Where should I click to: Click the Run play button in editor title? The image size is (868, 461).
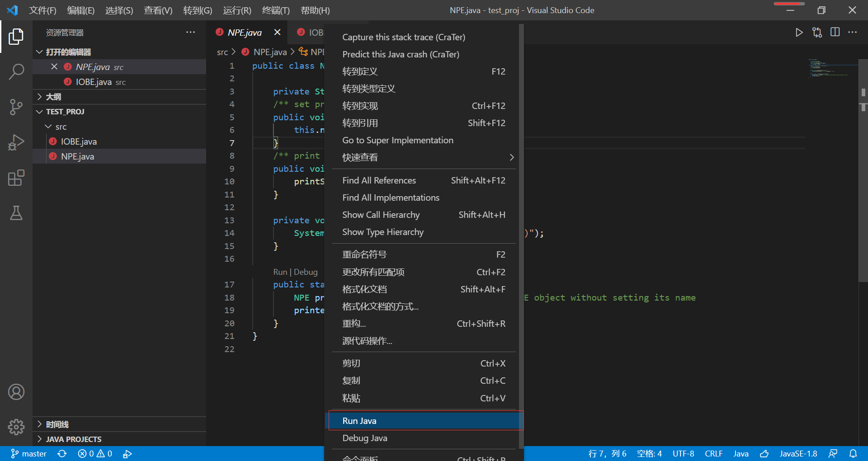click(799, 33)
